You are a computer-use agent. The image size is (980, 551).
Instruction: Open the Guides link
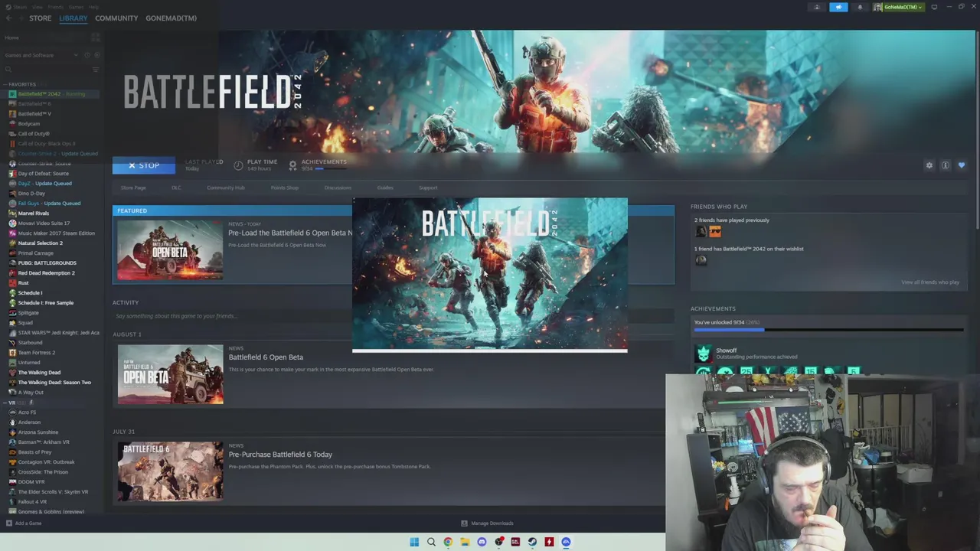coord(385,187)
